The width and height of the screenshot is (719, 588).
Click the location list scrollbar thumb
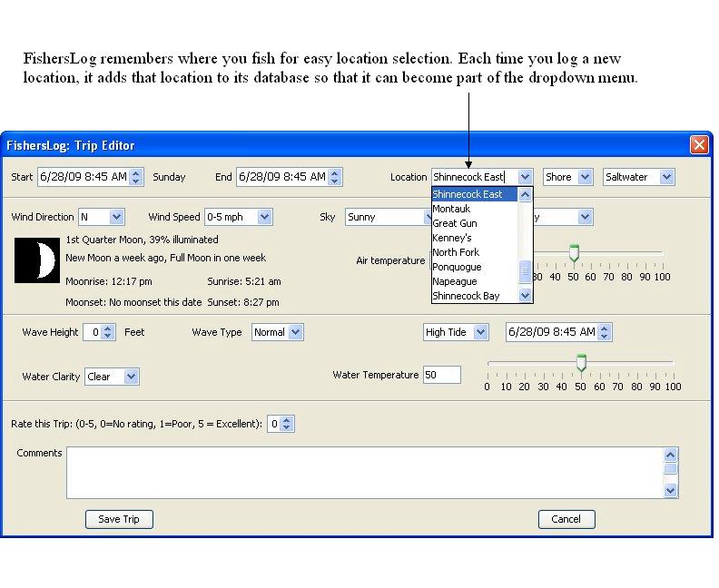[524, 271]
